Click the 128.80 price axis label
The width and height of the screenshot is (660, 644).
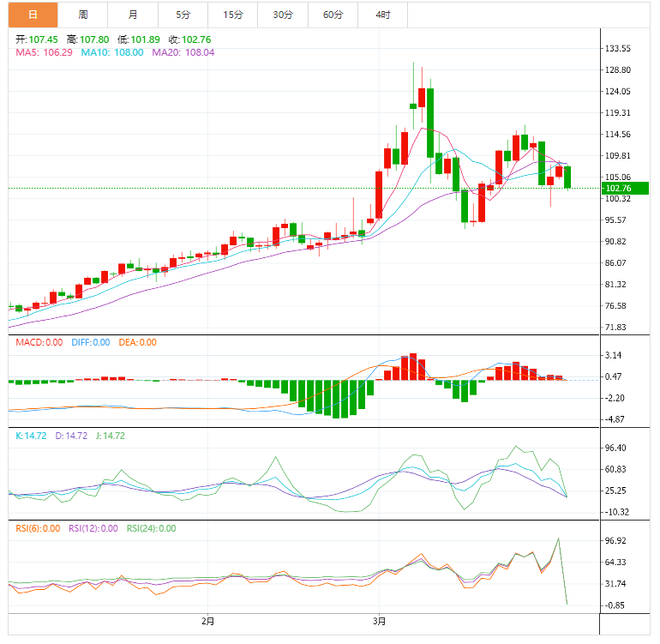click(x=617, y=70)
